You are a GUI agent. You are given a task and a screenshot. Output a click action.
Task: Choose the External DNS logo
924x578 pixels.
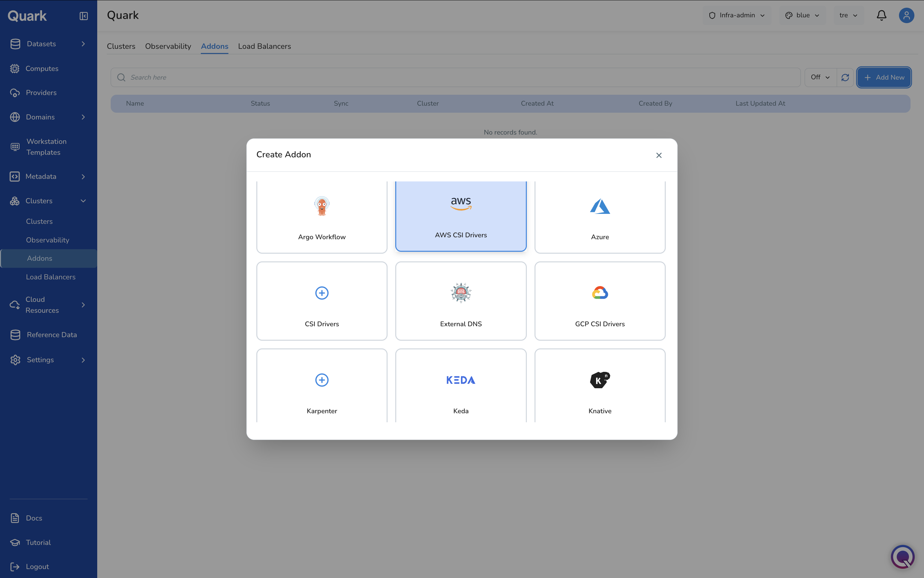[461, 293]
